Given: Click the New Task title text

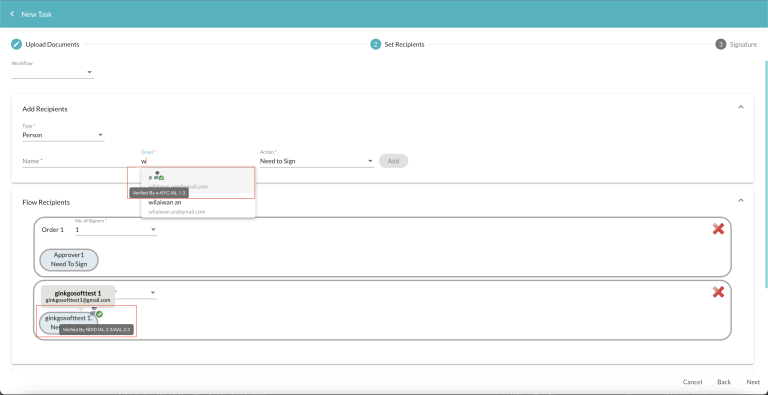Looking at the screenshot, I should pyautogui.click(x=37, y=14).
